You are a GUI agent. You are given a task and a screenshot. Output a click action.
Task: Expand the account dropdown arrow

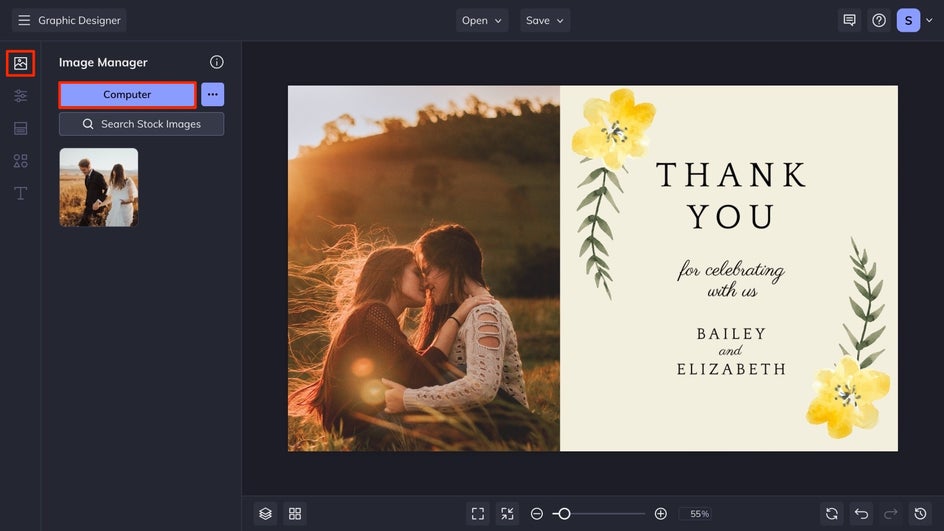point(929,20)
